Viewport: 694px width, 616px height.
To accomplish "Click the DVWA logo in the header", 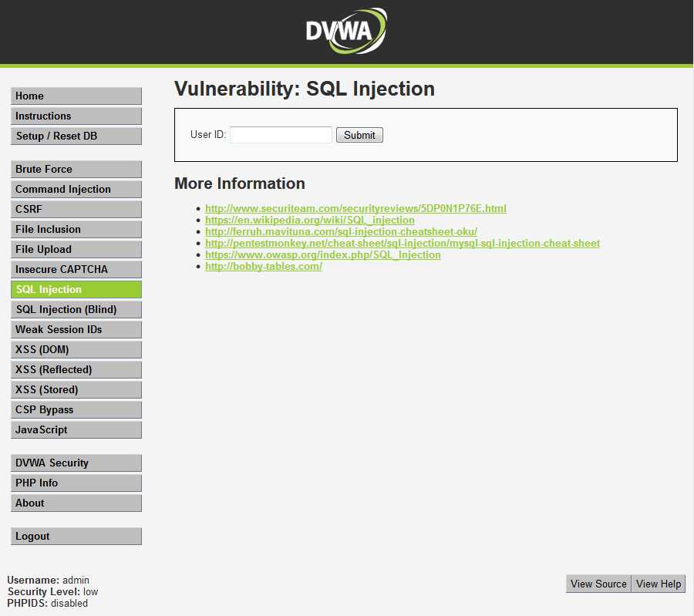I will click(346, 31).
